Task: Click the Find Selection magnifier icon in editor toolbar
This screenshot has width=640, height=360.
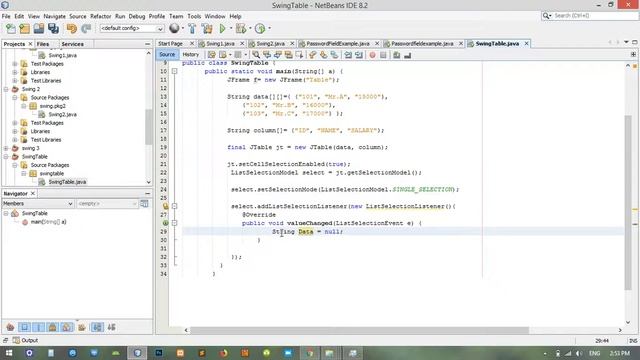Action: pos(256,55)
